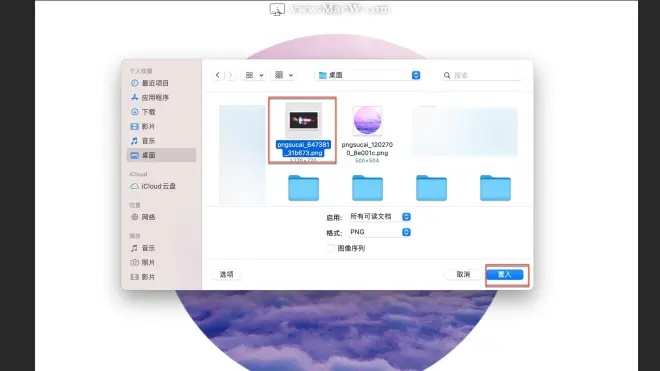Switch to icon grid view
The image size is (660, 371).
[249, 75]
